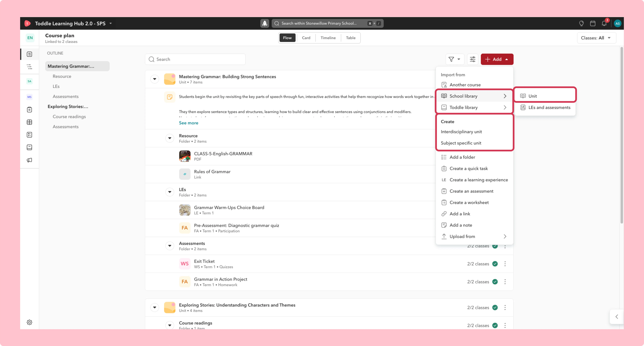Select the SA subject badge in sidebar
This screenshot has height=346, width=644.
tap(29, 81)
